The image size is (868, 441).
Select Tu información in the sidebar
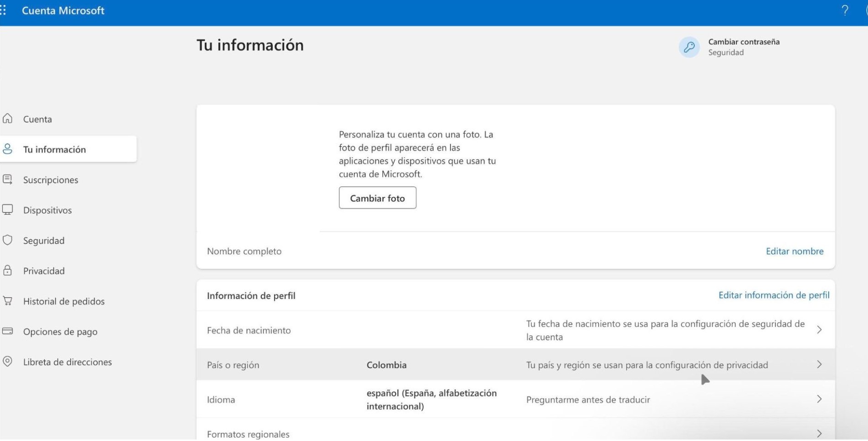54,149
